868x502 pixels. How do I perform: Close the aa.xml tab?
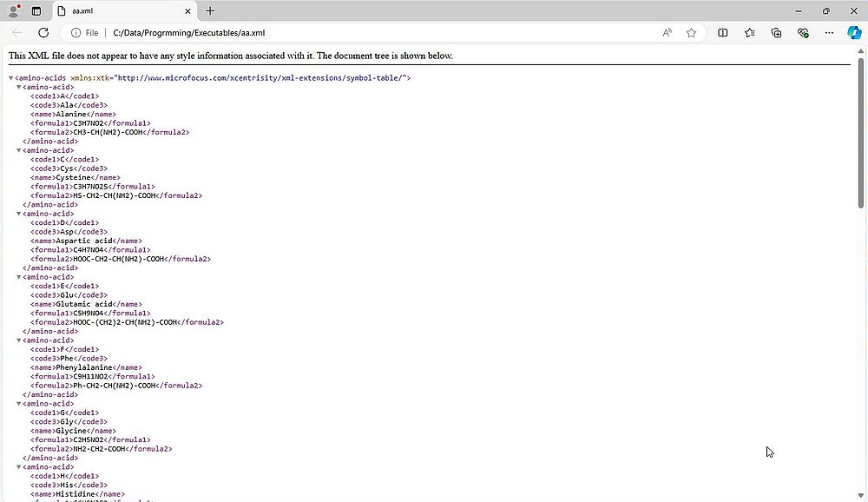[187, 11]
